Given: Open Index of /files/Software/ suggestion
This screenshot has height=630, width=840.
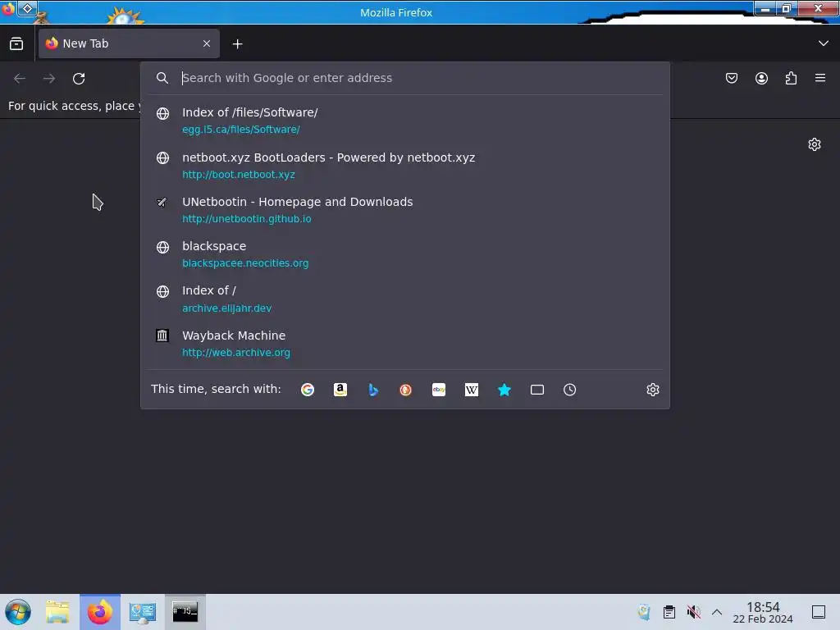Looking at the screenshot, I should (x=405, y=121).
